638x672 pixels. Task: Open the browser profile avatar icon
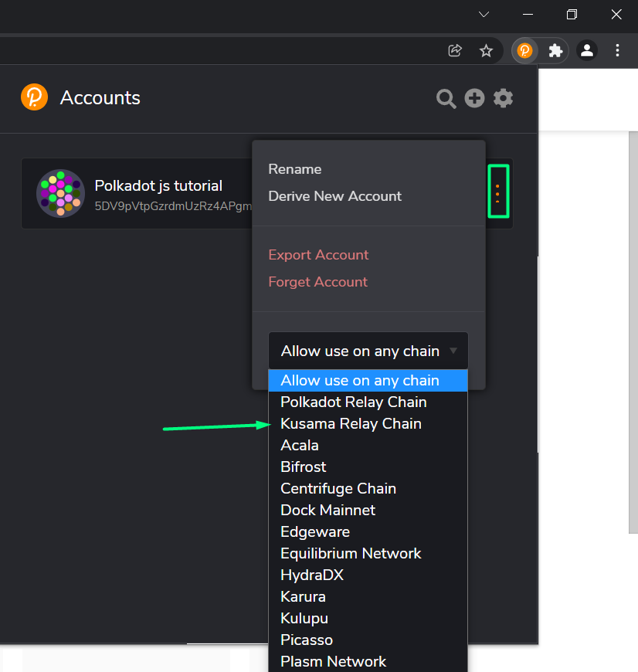[x=586, y=50]
